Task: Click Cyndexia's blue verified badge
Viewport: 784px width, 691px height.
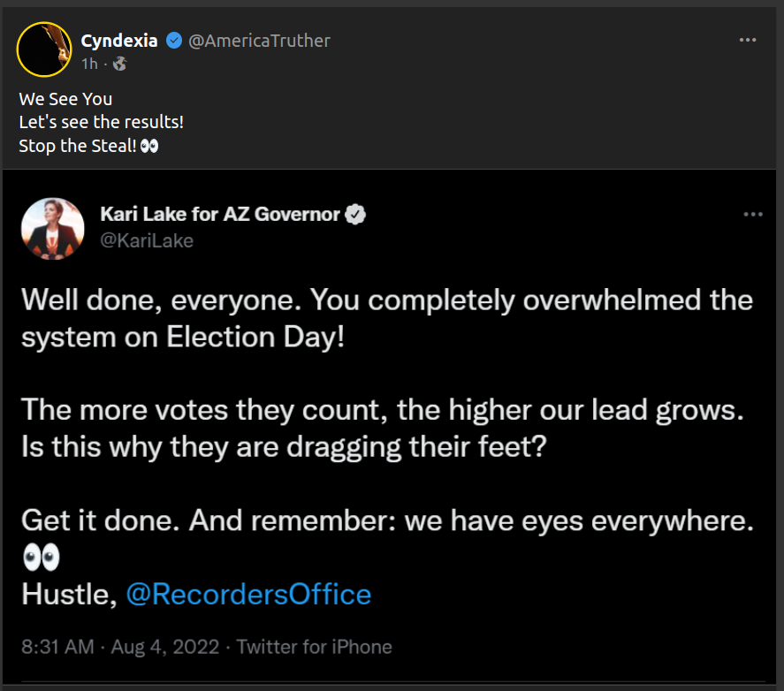Action: pos(175,41)
